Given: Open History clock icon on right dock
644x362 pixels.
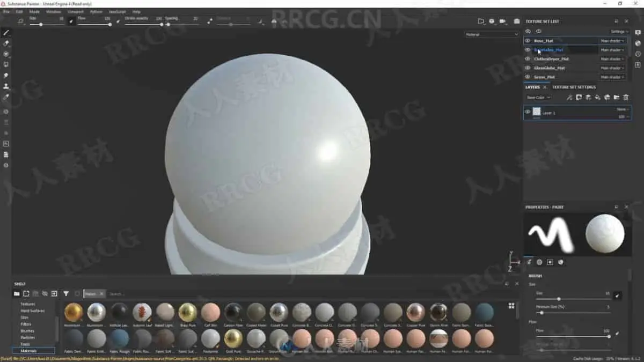Looking at the screenshot, I should click(638, 54).
